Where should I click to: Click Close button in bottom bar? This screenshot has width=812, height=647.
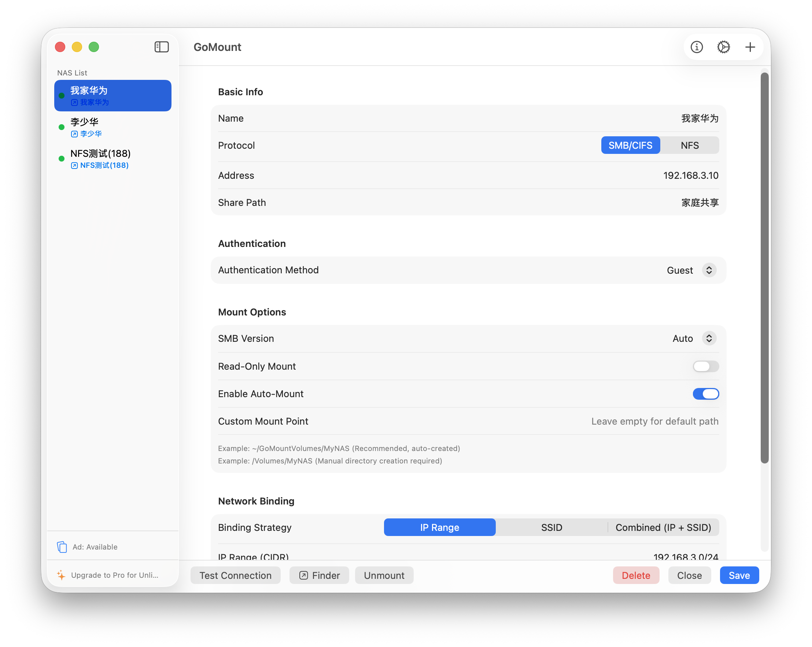pyautogui.click(x=689, y=576)
